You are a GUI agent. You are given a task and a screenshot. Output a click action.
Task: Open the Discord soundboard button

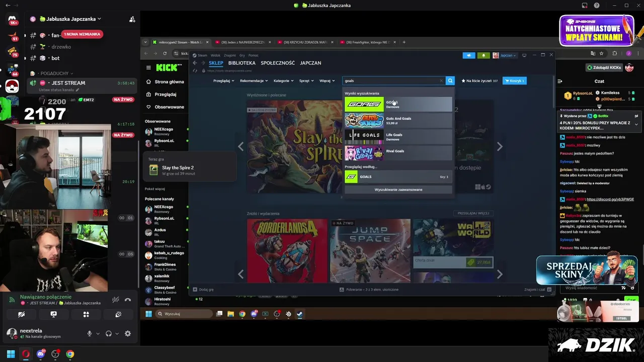coord(118,314)
